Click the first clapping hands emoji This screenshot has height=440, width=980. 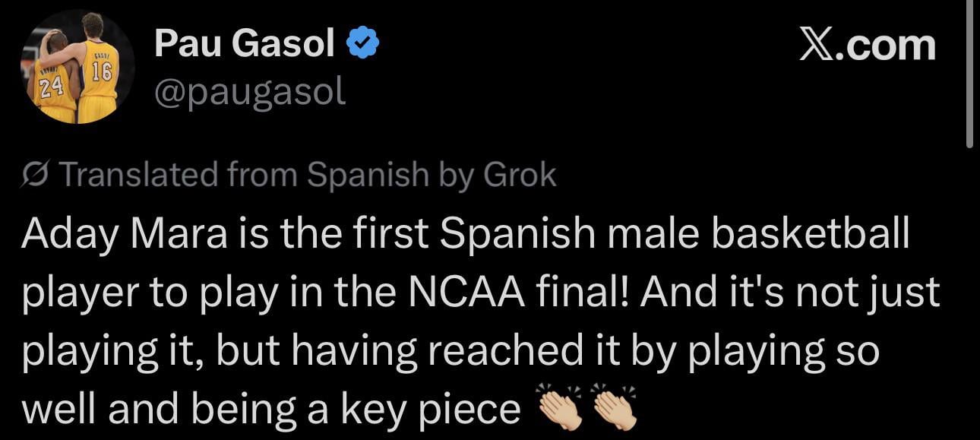point(559,409)
